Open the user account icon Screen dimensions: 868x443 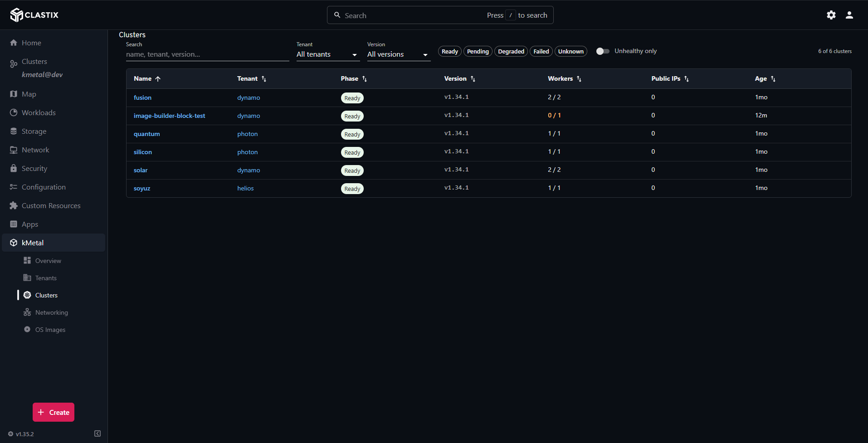click(849, 15)
